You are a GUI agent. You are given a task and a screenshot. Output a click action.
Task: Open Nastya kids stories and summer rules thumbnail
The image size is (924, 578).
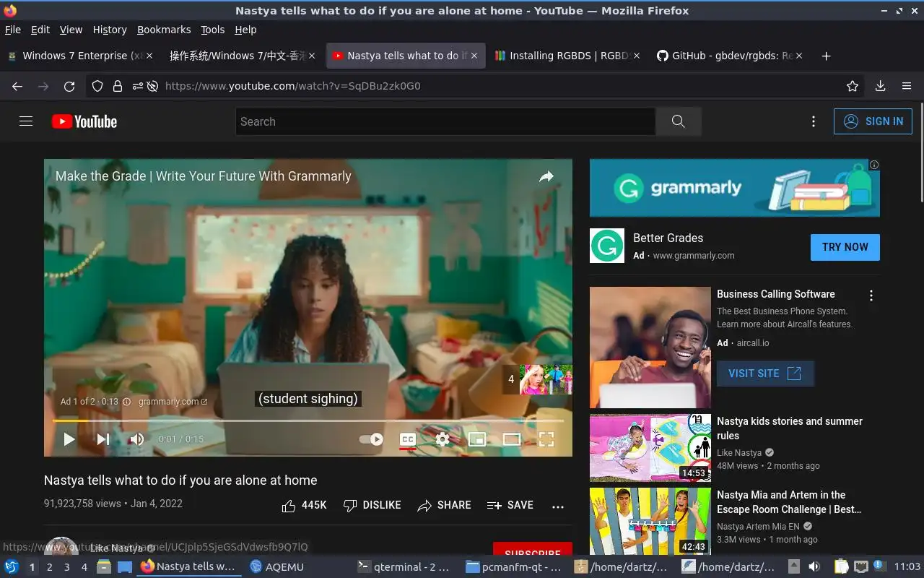click(650, 448)
